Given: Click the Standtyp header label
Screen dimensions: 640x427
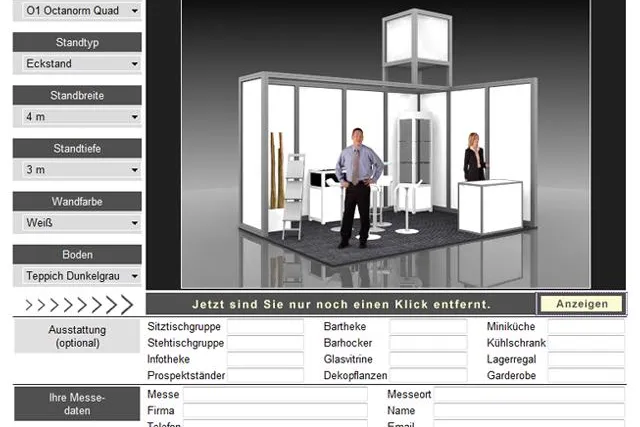Looking at the screenshot, I should click(x=77, y=42).
